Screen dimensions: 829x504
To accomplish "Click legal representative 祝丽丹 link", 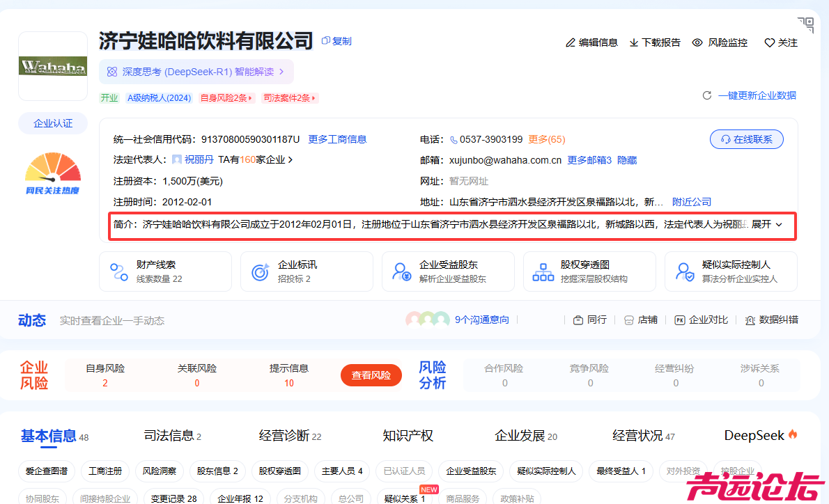I will [x=199, y=159].
